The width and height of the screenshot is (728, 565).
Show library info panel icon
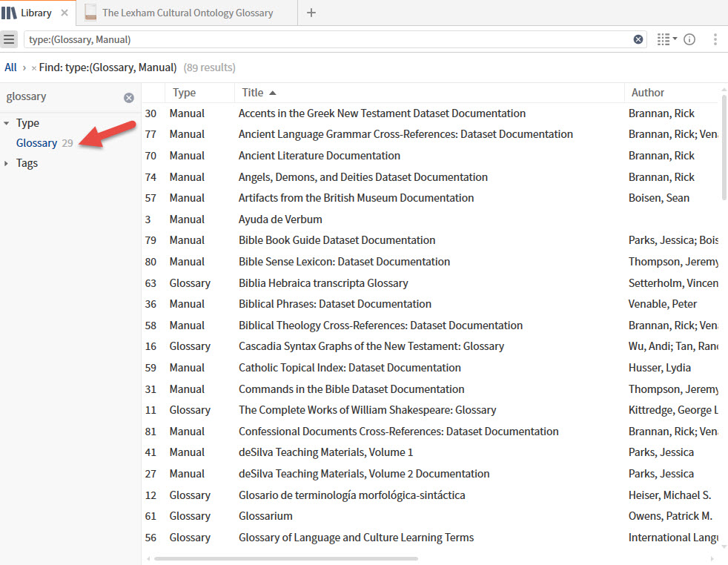(x=689, y=39)
